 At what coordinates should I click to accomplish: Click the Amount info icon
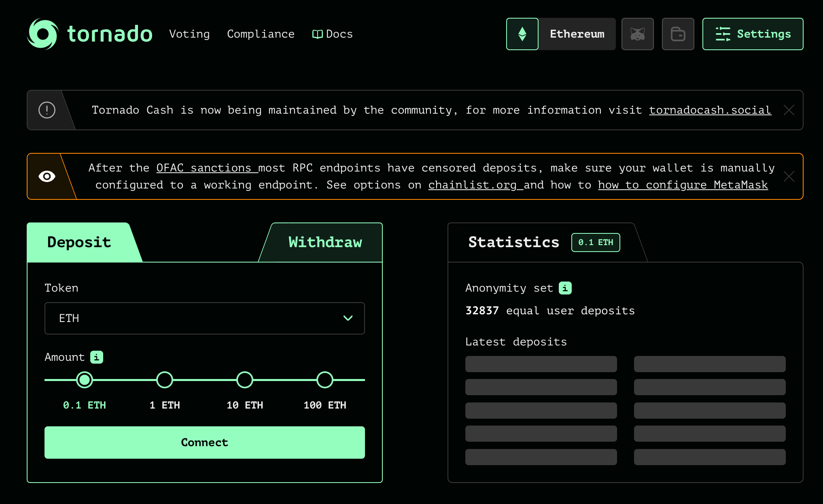(96, 357)
